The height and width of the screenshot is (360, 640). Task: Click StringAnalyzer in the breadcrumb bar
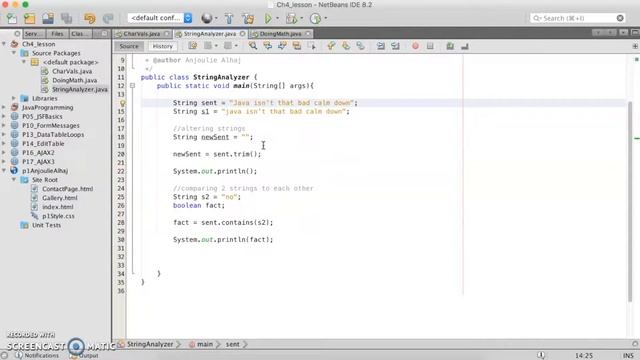tap(150, 344)
